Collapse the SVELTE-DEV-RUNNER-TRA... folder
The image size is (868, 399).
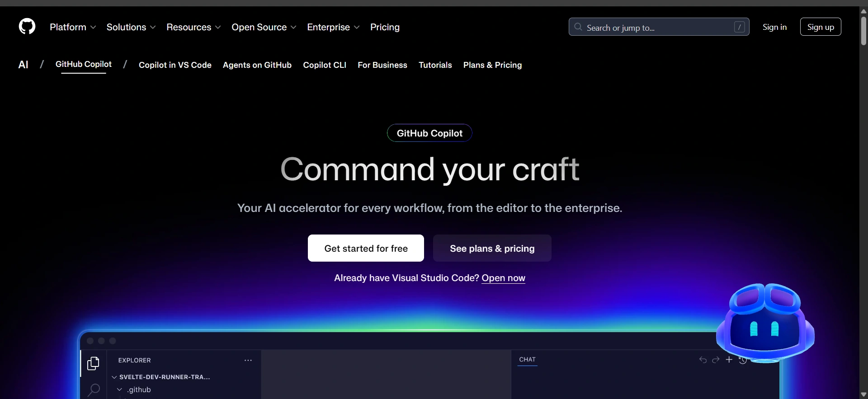tap(160, 377)
